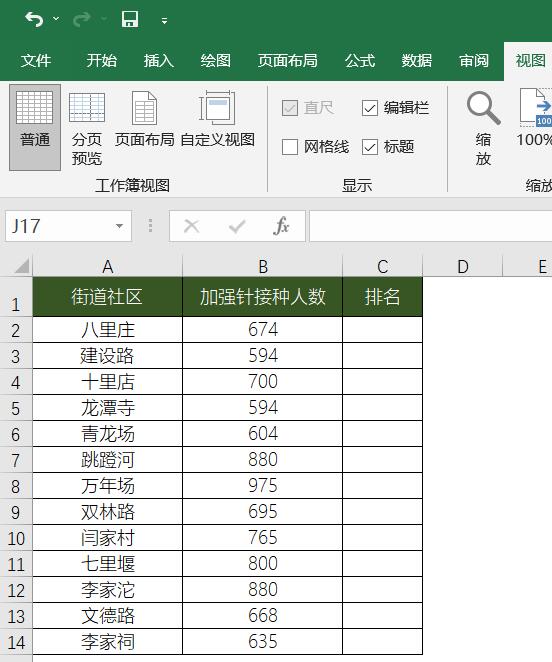Click the Select All corner triangle
552x662 pixels.
click(x=22, y=266)
